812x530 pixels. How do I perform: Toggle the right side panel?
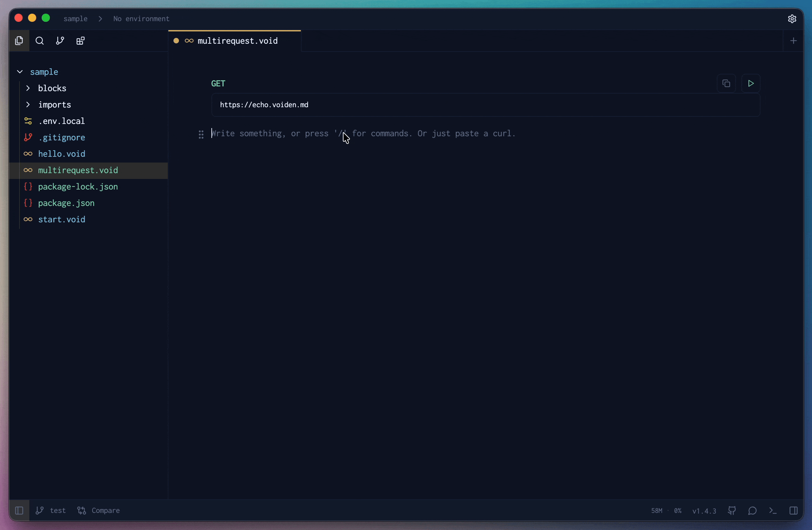point(793,511)
